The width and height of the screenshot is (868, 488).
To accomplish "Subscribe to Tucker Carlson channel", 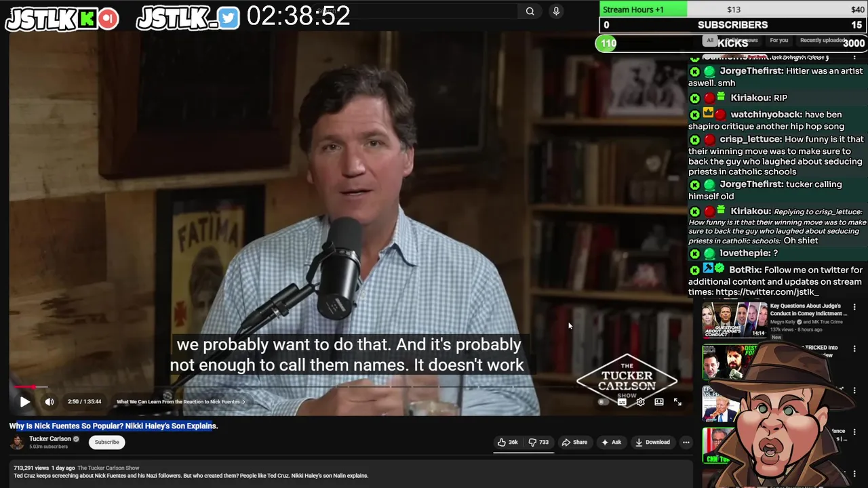I will (x=106, y=442).
